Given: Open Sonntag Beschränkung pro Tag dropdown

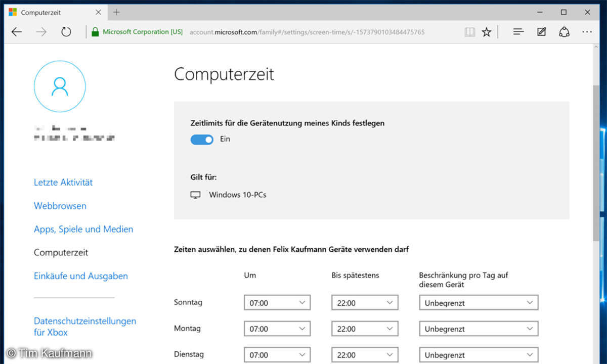Looking at the screenshot, I should 479,303.
